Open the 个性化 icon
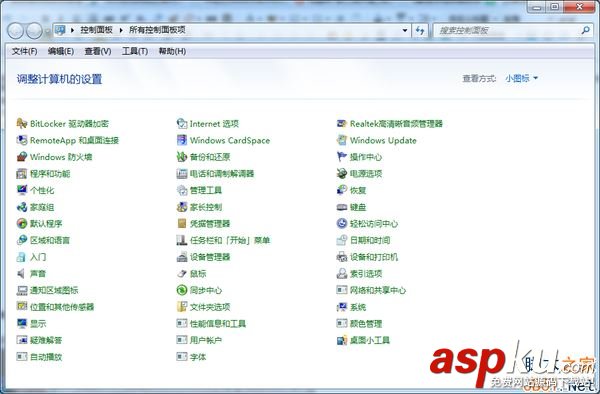Viewport: 600px width, 394px height. pyautogui.click(x=22, y=190)
